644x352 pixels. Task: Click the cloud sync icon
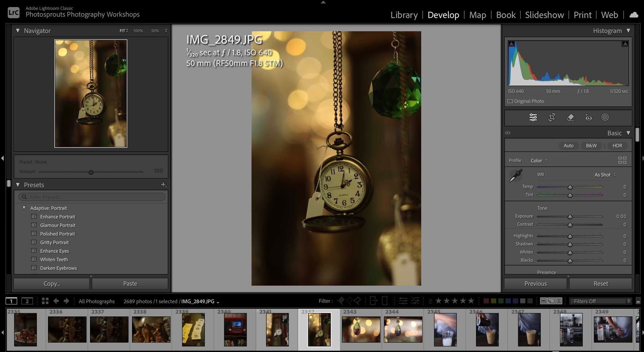coord(634,15)
